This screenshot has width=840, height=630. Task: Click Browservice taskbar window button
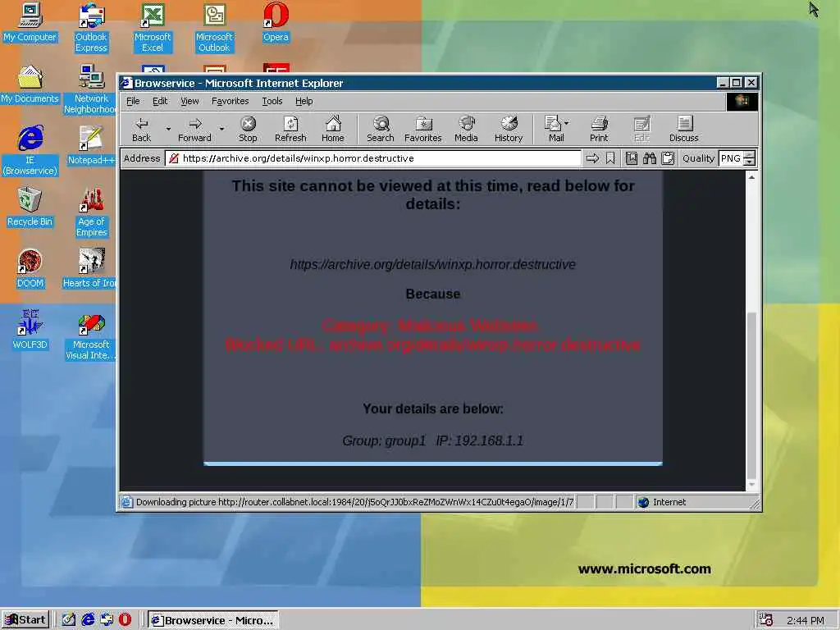tap(212, 620)
